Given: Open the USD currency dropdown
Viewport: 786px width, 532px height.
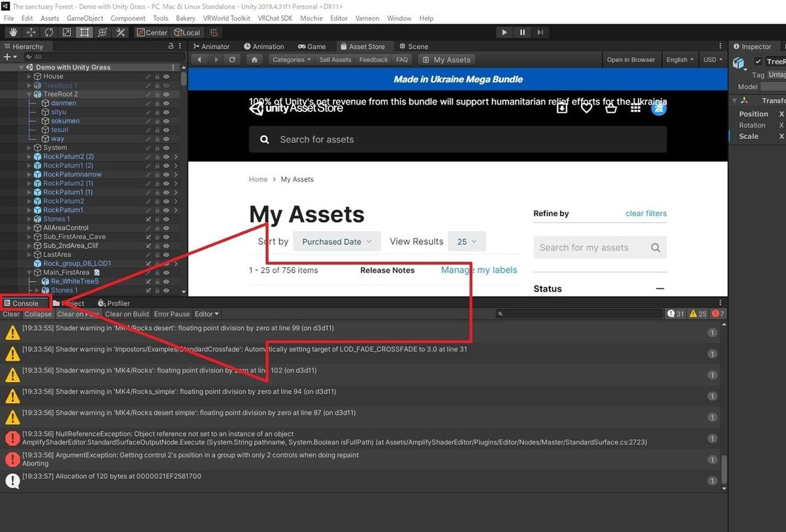Looking at the screenshot, I should (712, 60).
